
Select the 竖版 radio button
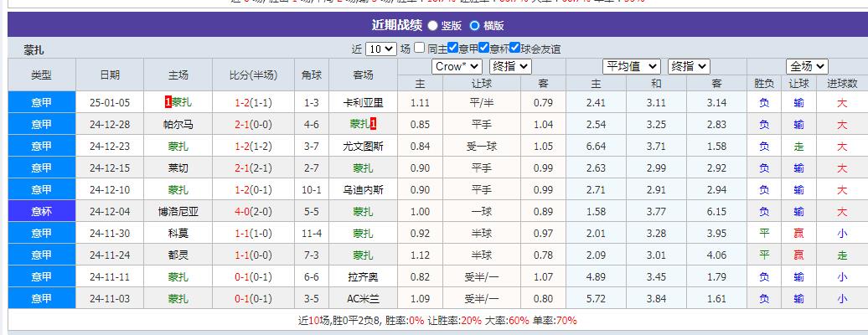coord(432,26)
